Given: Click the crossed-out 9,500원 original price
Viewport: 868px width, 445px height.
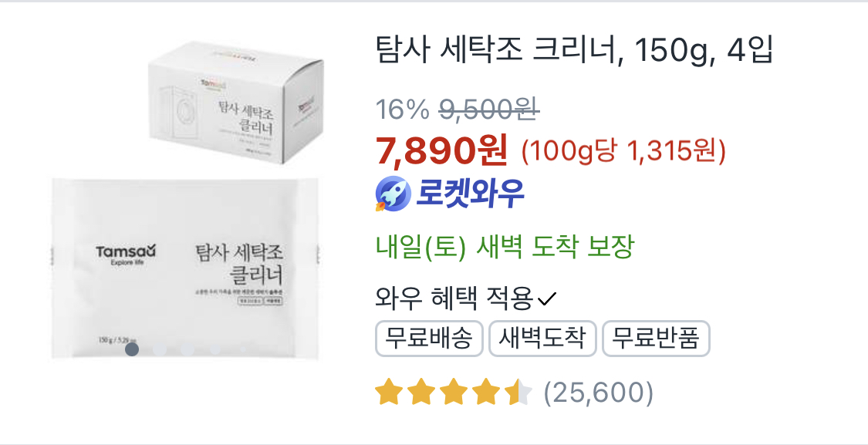Looking at the screenshot, I should (489, 109).
